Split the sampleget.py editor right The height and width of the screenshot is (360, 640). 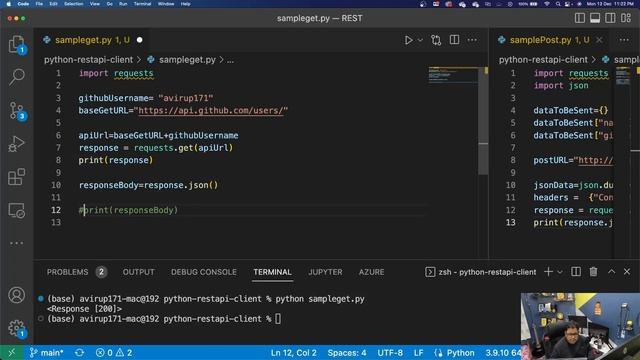[454, 40]
